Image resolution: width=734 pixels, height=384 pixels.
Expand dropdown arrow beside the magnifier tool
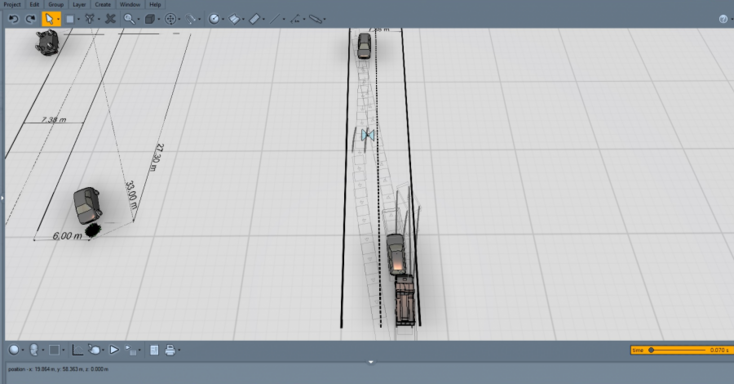139,20
